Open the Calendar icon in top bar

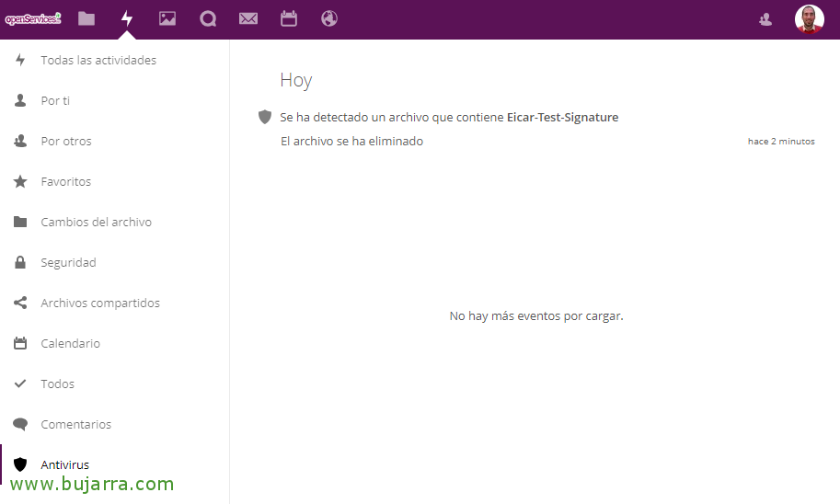289,18
